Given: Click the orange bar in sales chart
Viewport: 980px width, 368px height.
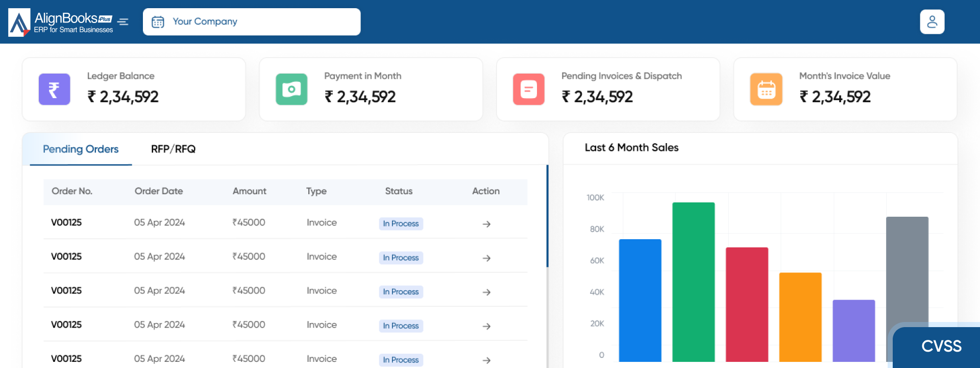Looking at the screenshot, I should [x=800, y=317].
